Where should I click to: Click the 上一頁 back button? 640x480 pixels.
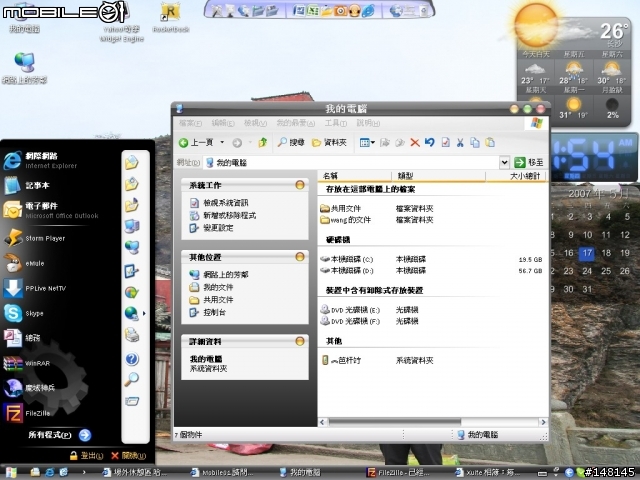click(x=196, y=142)
